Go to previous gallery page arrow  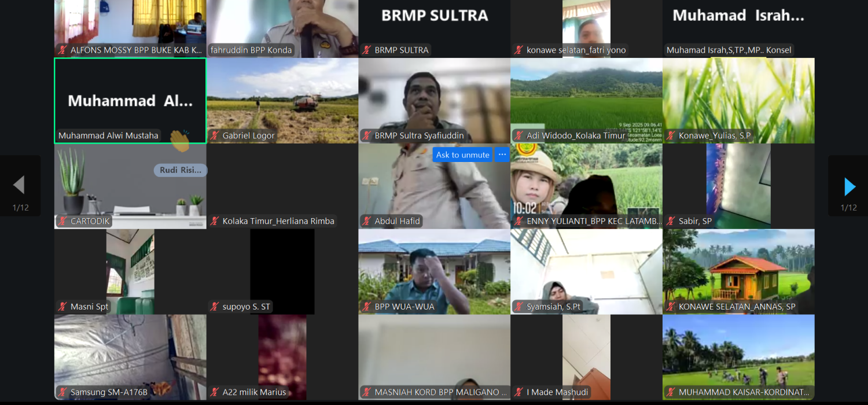tap(19, 185)
